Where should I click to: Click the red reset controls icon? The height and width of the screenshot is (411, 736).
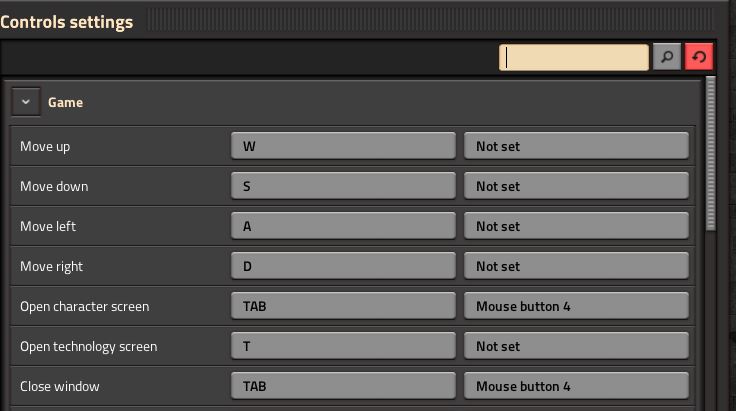click(698, 57)
